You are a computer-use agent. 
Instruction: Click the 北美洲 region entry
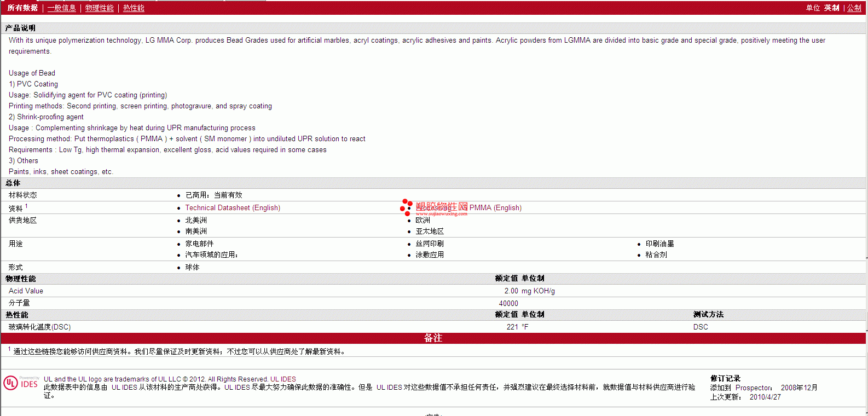196,220
